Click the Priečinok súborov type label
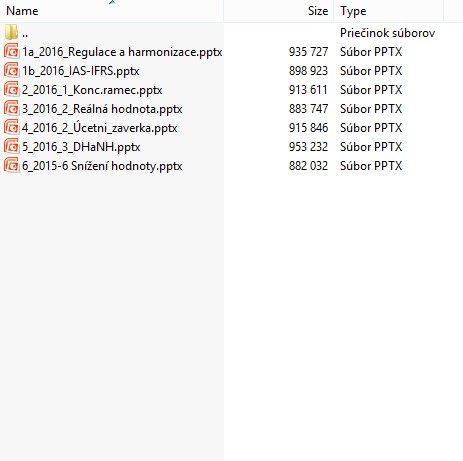The image size is (463, 461). pos(387,33)
